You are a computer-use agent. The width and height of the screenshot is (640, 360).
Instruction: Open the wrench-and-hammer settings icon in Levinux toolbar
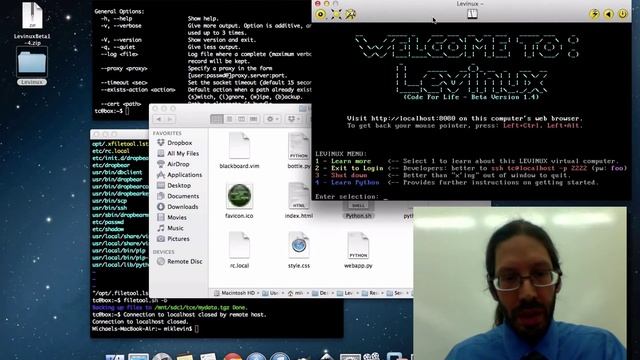click(x=351, y=14)
